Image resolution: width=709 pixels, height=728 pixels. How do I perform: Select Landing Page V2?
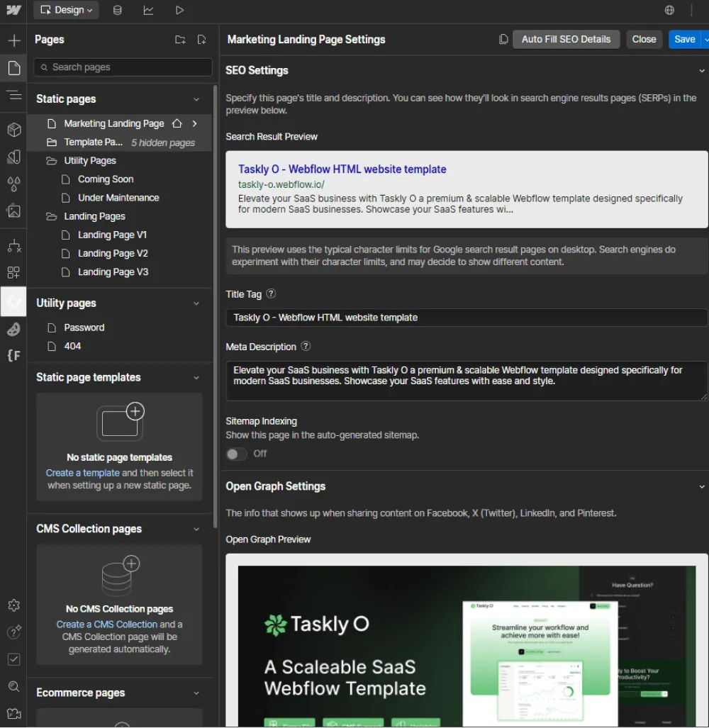119,254
